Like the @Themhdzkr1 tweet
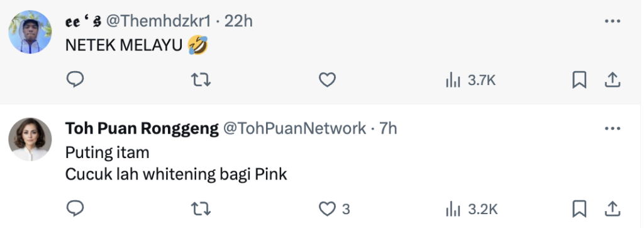This screenshot has width=644, height=228. 327,80
